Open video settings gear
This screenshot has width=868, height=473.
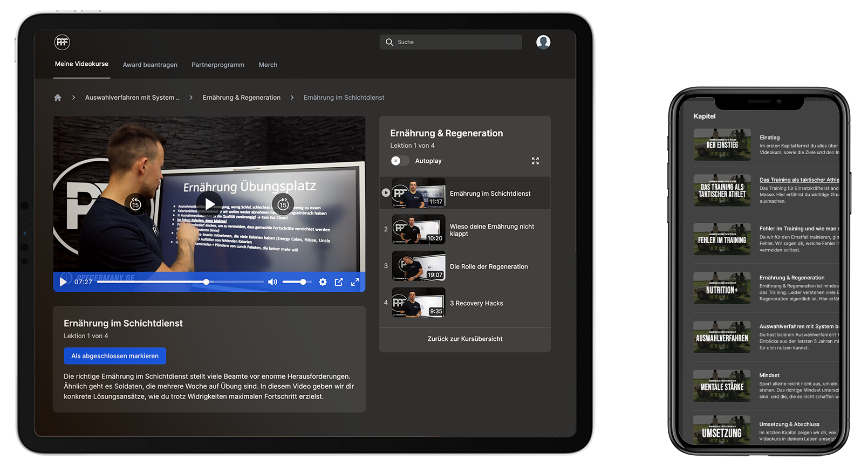(323, 282)
